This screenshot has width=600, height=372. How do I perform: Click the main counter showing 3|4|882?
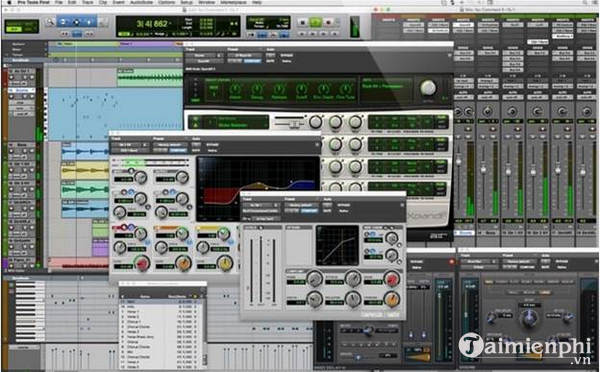pyautogui.click(x=152, y=24)
